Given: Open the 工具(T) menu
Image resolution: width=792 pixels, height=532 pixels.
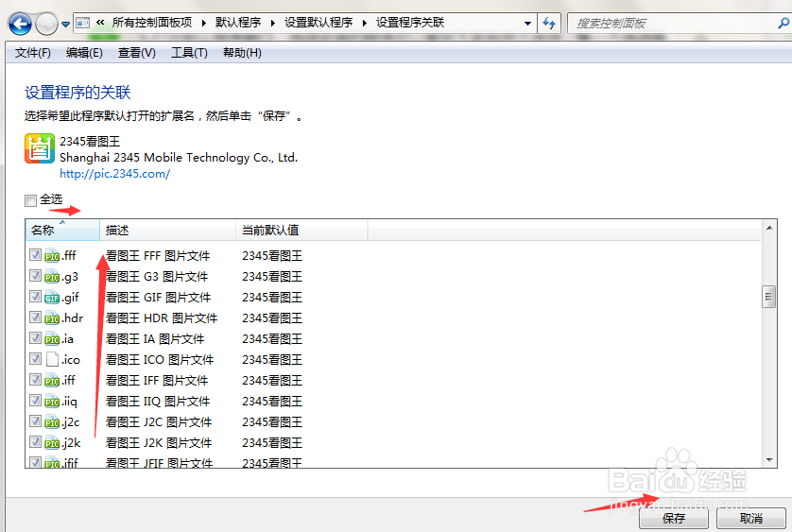Looking at the screenshot, I should coord(189,53).
